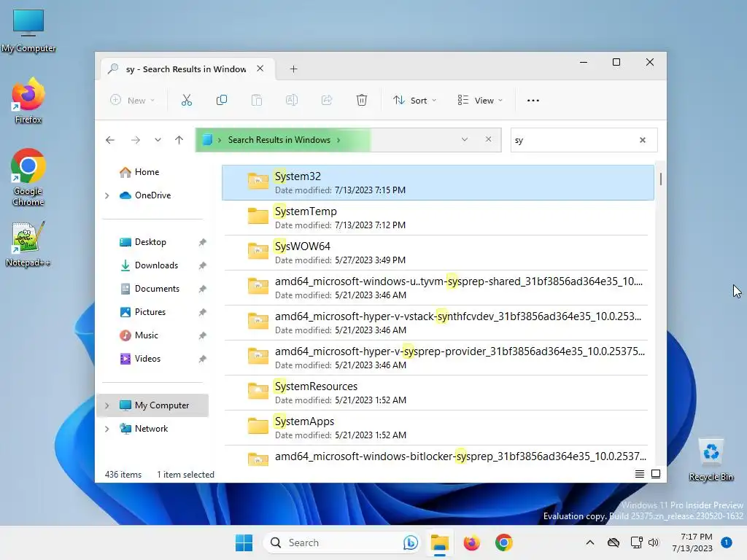Select the bitlocker-sysprep folder result

438,456
